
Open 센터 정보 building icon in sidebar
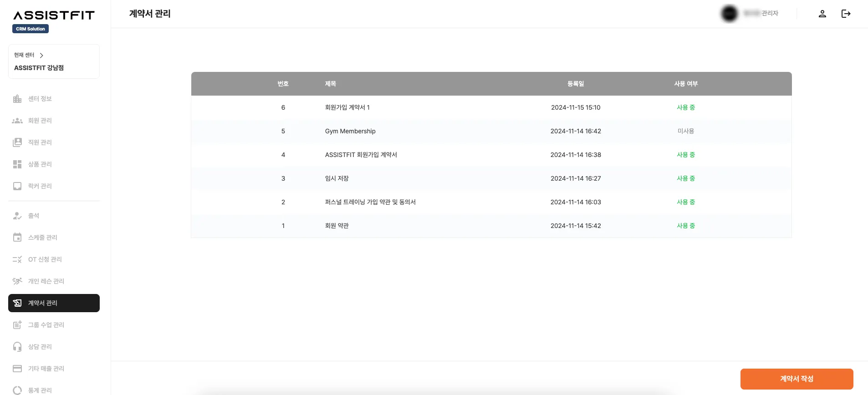coord(17,99)
